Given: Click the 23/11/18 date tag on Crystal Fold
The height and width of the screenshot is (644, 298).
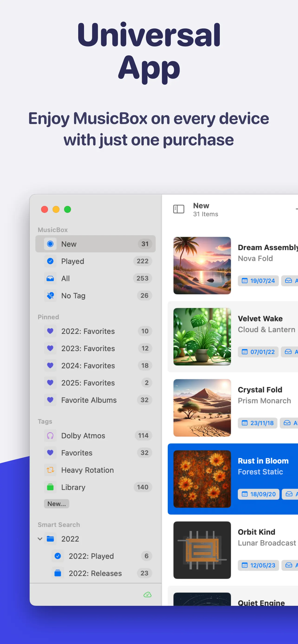Looking at the screenshot, I should click(257, 423).
